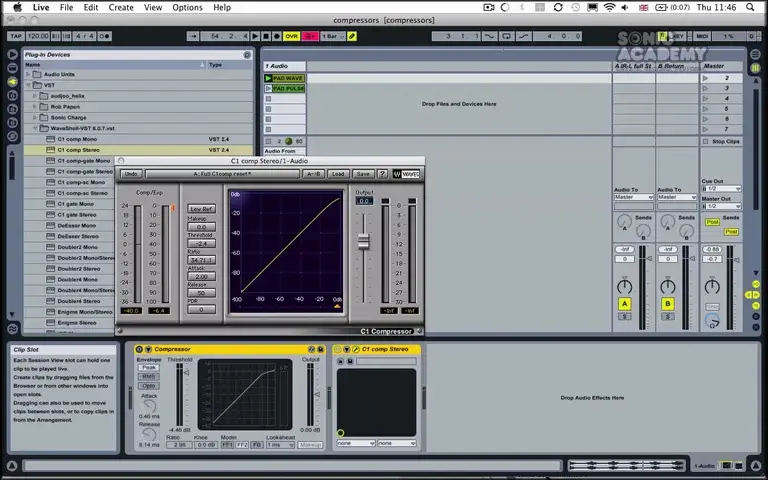Screen dimensions: 768x480
Task: Open File Browser 3 icon
Action: click(12, 122)
